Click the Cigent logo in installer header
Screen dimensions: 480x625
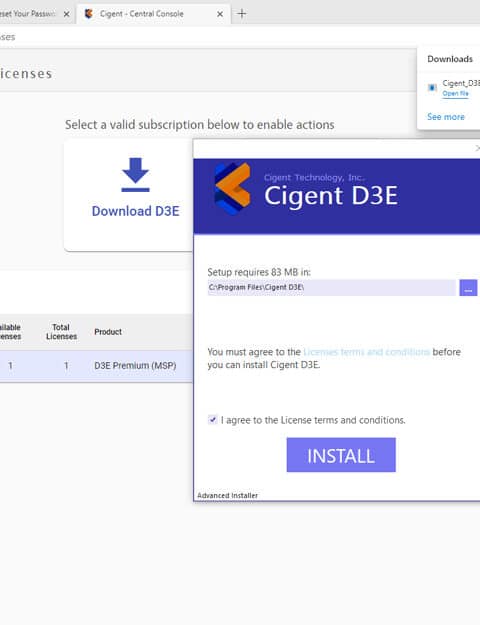[x=233, y=188]
